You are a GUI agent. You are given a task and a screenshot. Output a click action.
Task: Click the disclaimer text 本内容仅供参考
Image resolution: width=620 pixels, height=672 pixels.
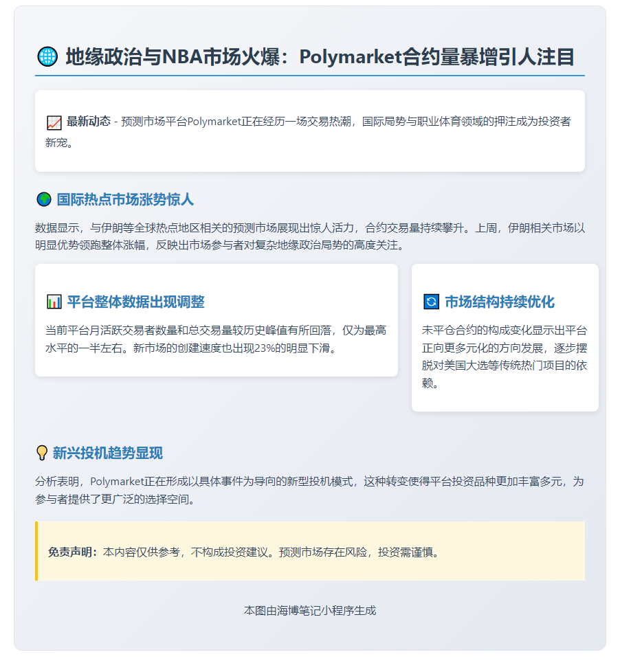(x=272, y=552)
